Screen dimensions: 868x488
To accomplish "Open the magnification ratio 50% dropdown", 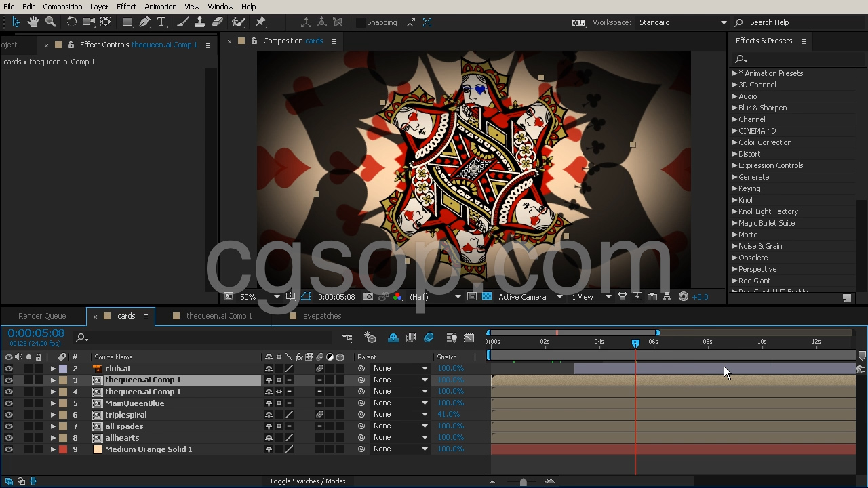I will click(x=259, y=297).
